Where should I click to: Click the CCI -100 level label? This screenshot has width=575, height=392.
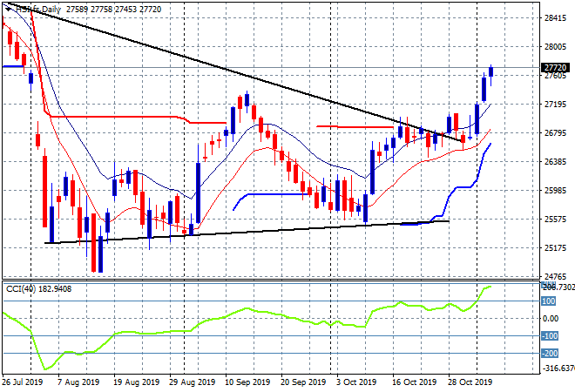(x=550, y=336)
